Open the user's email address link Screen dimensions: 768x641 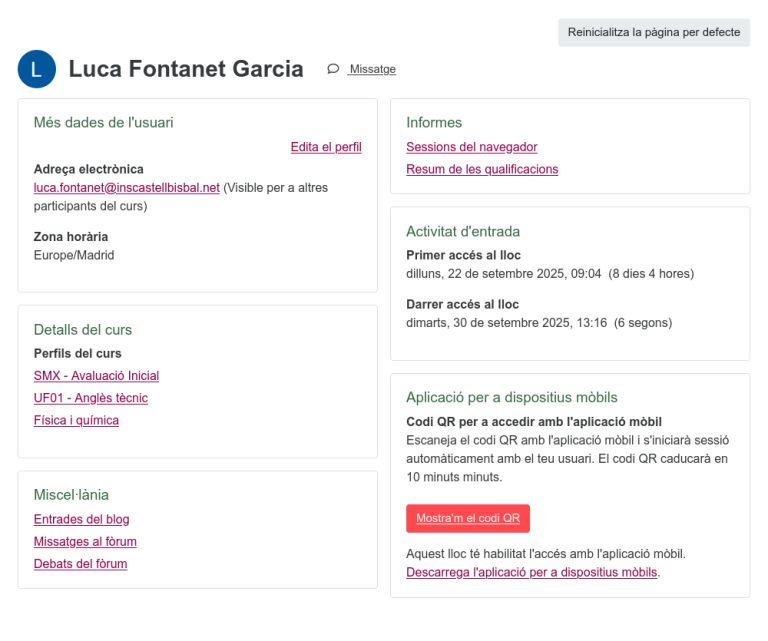coord(126,187)
